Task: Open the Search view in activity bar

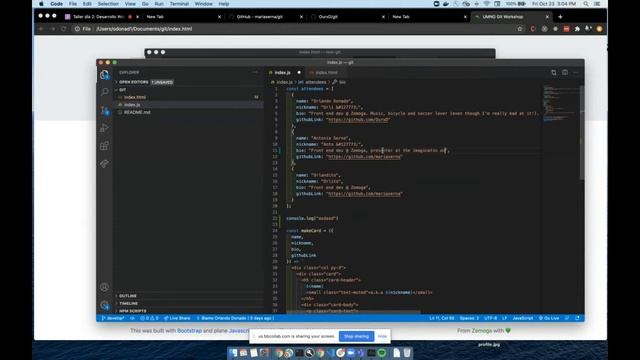Action: click(x=104, y=91)
